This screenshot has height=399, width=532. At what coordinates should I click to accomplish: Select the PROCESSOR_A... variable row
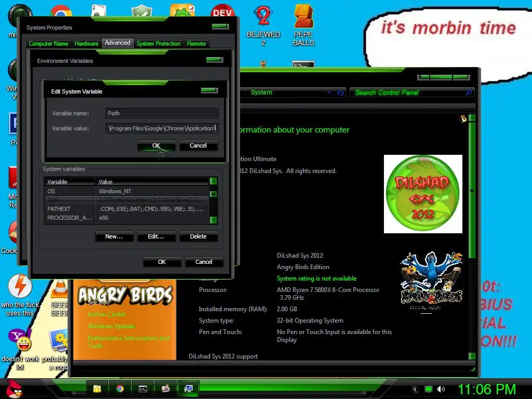coord(127,218)
